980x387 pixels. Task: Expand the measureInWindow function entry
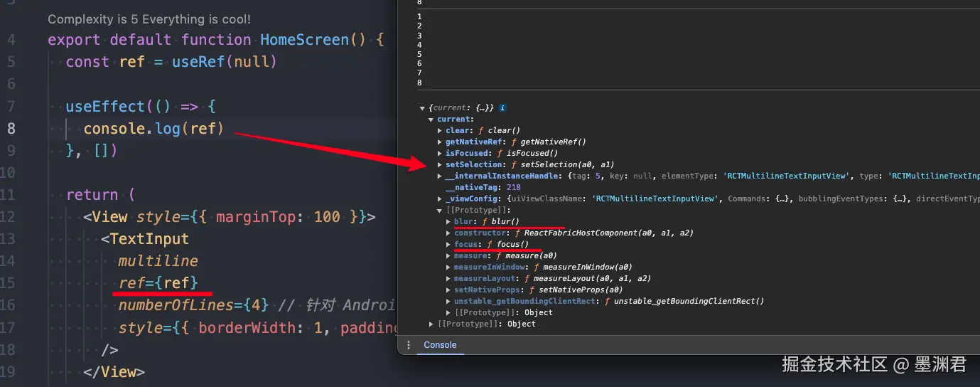click(449, 267)
